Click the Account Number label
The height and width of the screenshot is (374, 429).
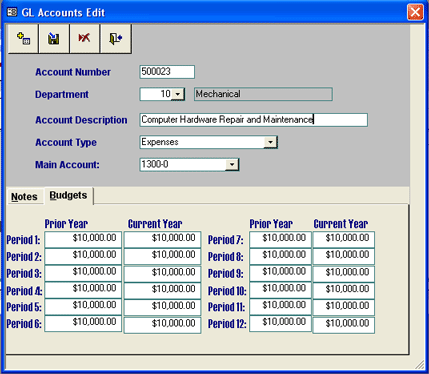[73, 72]
